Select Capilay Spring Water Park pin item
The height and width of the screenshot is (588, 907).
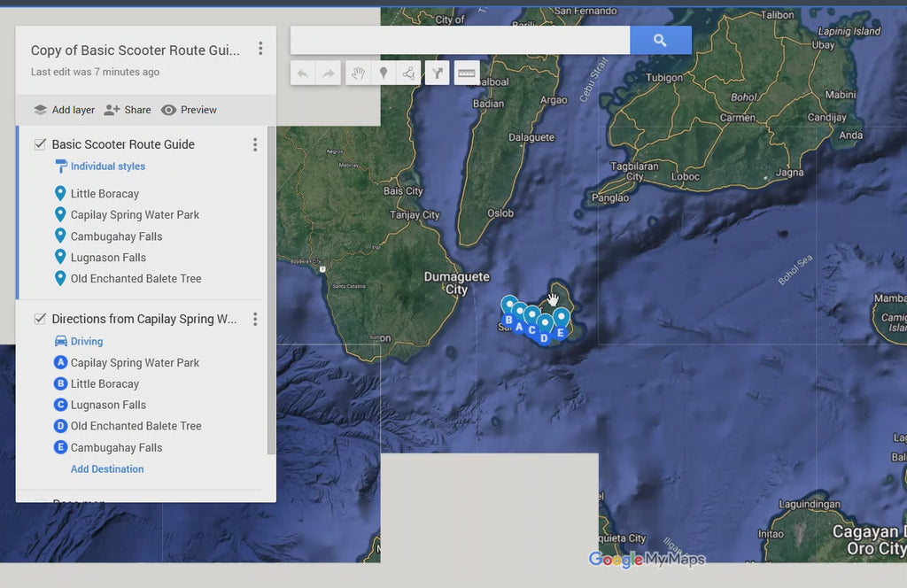(135, 215)
